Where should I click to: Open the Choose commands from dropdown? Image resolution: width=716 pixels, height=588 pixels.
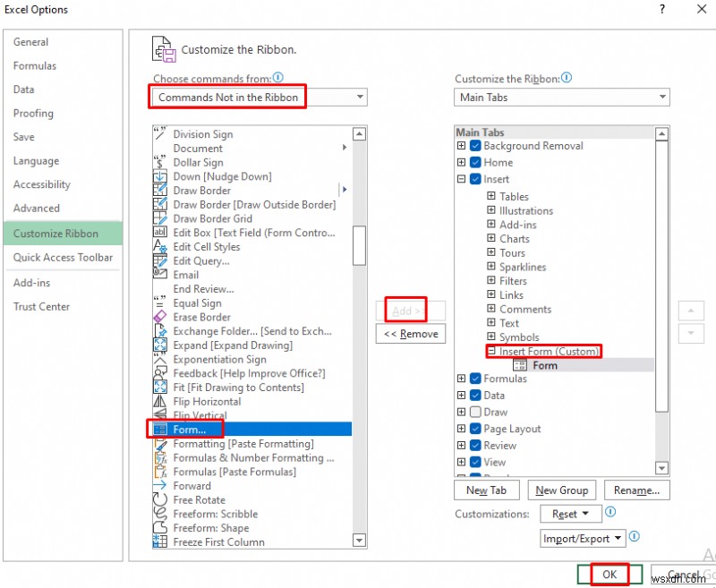pos(359,98)
